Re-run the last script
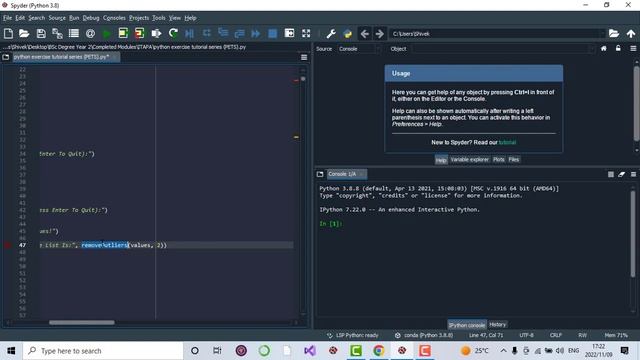This screenshot has height=360, width=640. click(x=173, y=33)
